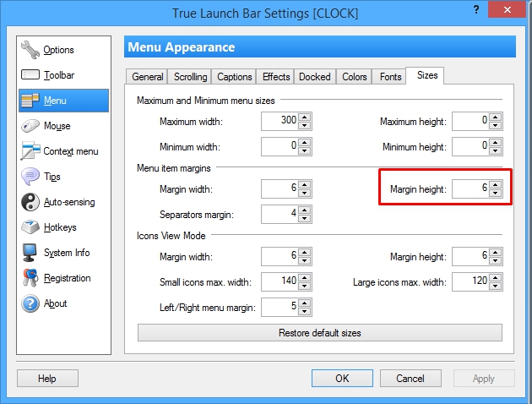Select the Auto-sensing label in sidebar
The width and height of the screenshot is (532, 404).
69,202
